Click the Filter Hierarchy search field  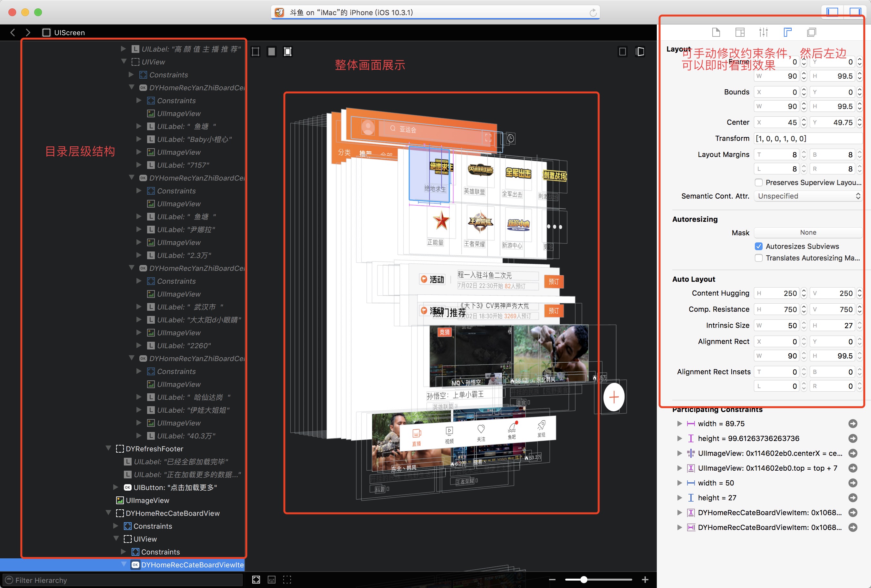coord(122,580)
